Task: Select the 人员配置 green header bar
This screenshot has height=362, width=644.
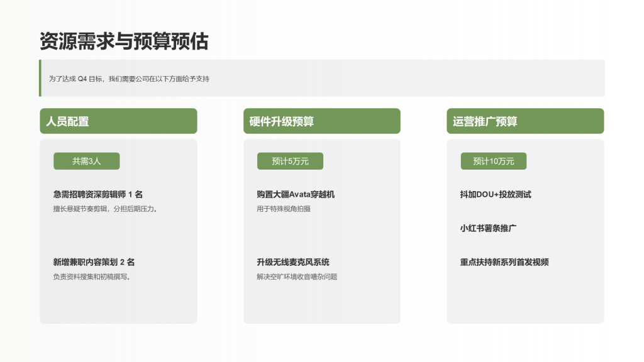Action: point(118,121)
